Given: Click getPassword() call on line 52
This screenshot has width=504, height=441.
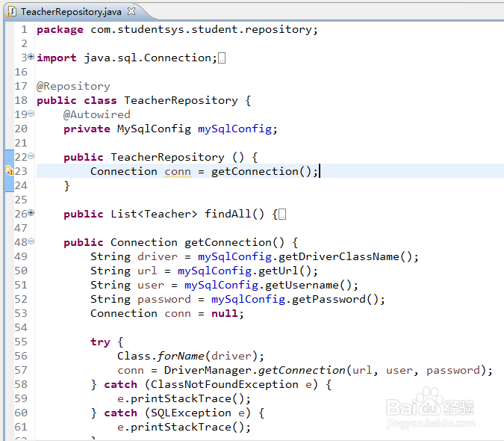Looking at the screenshot, I should pyautogui.click(x=335, y=299).
